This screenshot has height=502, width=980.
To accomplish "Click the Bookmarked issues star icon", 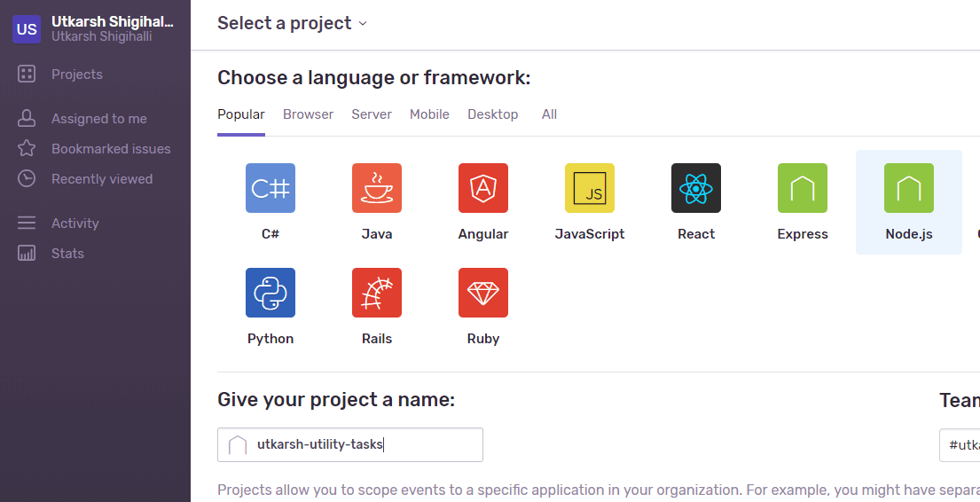I will (x=27, y=148).
